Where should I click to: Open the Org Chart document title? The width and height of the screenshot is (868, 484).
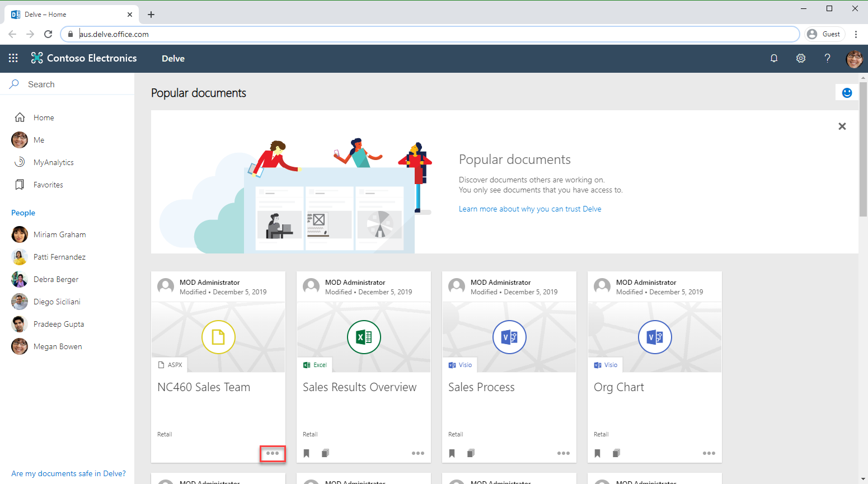[619, 387]
